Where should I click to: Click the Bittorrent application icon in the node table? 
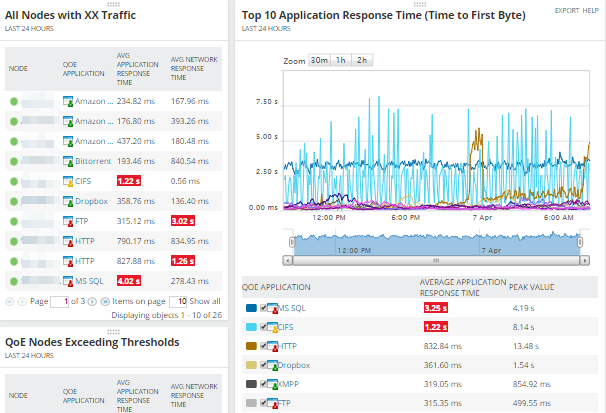coord(68,161)
